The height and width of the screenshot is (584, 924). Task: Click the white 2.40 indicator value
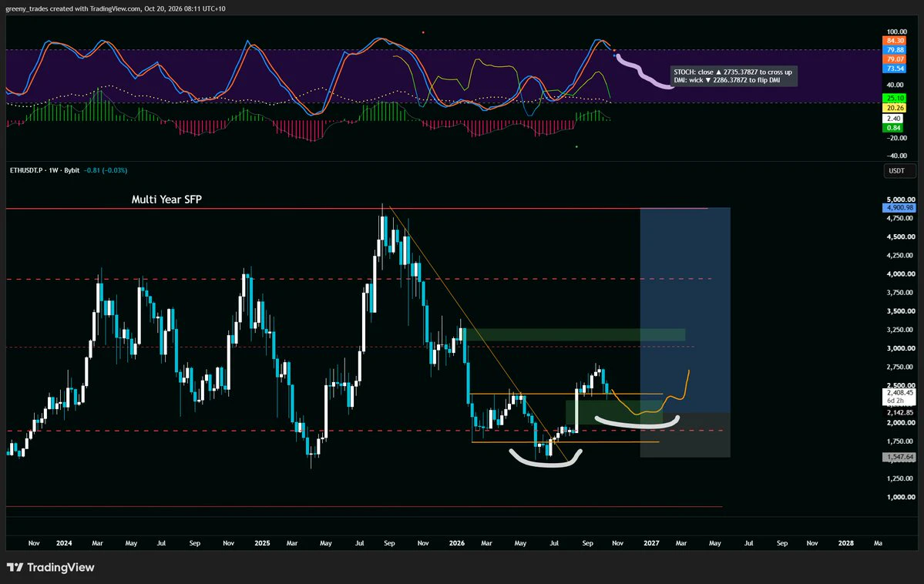pos(893,119)
